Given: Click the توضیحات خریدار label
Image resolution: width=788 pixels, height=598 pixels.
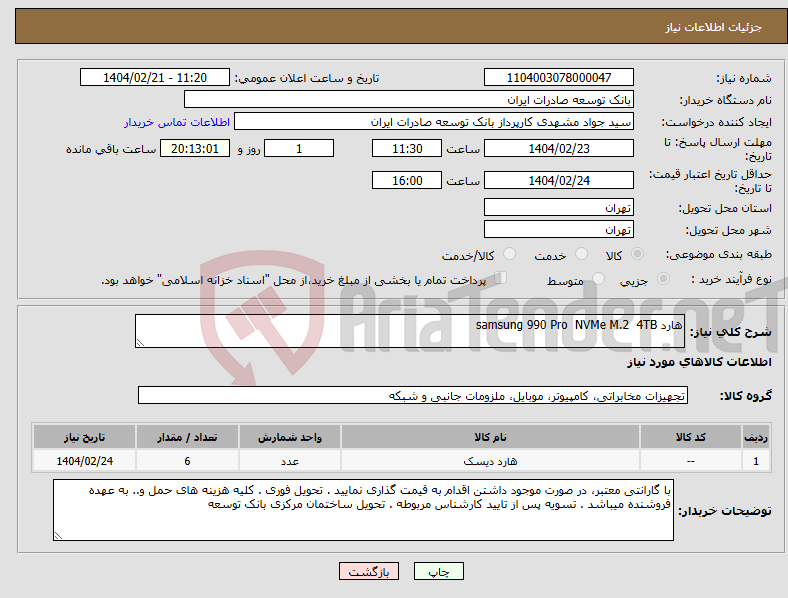Looking at the screenshot, I should click(x=725, y=511).
